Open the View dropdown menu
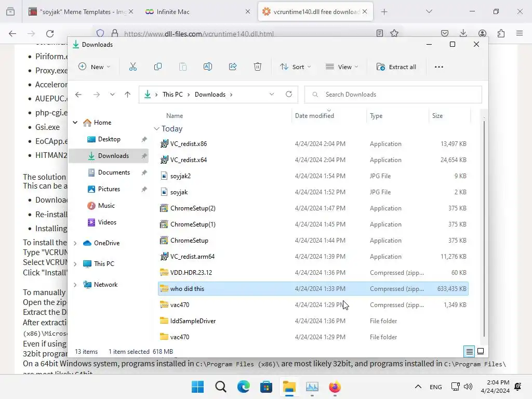This screenshot has height=399, width=532. tap(342, 67)
